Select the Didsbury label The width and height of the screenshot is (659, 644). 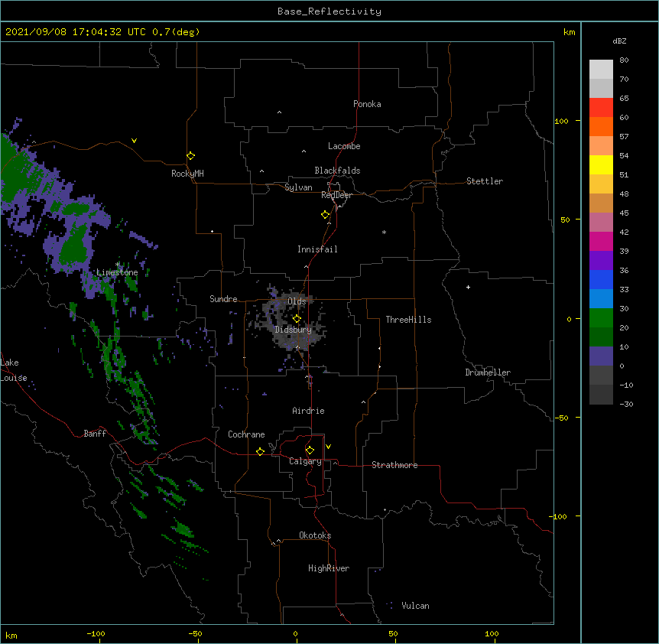(x=294, y=330)
